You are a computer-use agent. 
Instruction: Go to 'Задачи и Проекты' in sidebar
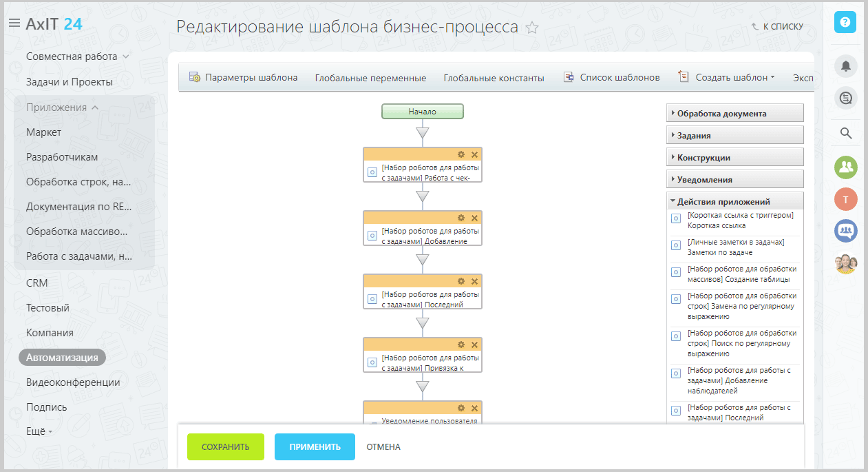click(x=70, y=82)
